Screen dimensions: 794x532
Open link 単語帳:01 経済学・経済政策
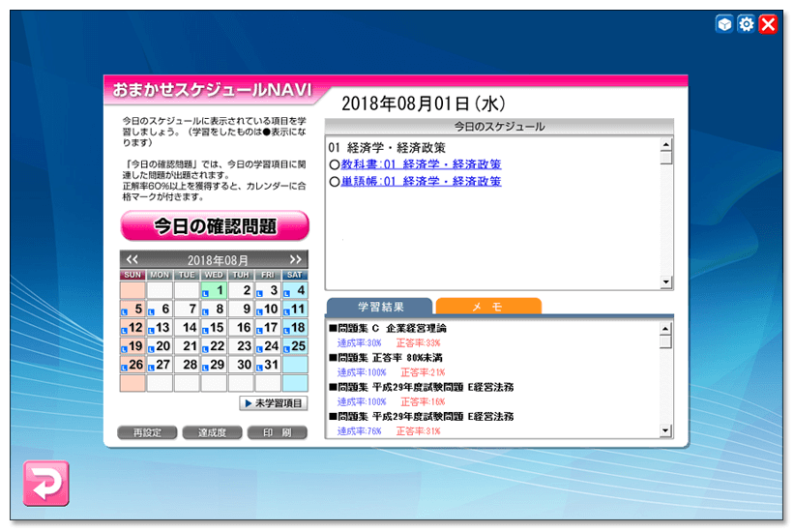click(421, 181)
